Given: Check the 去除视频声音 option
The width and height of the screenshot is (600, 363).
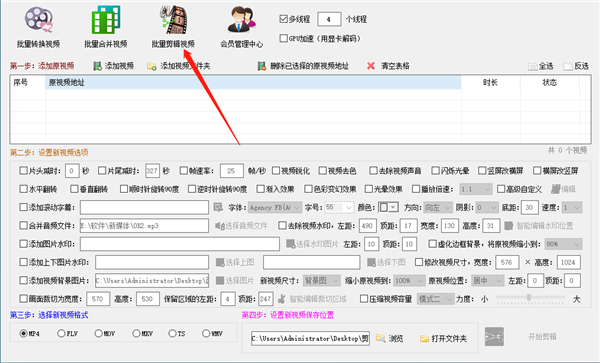Looking at the screenshot, I should point(373,171).
